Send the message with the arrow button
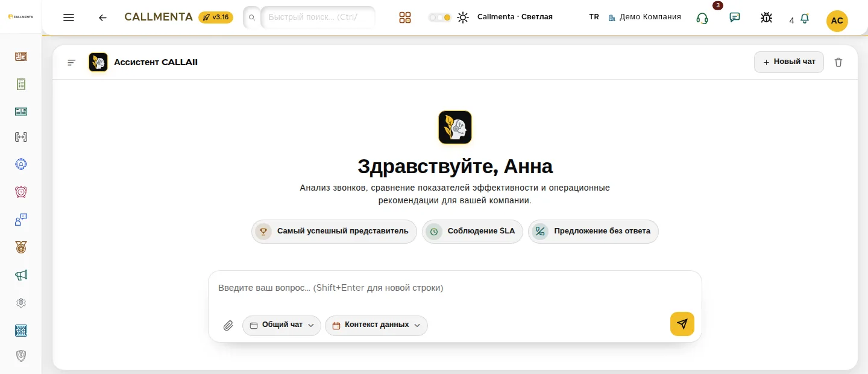The width and height of the screenshot is (868, 374). click(682, 324)
